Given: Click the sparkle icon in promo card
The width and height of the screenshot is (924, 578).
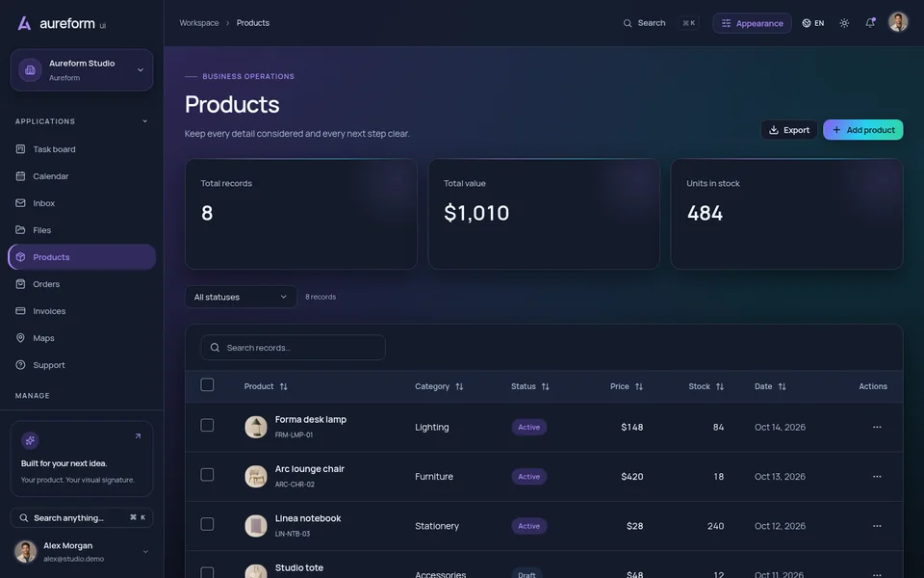Looking at the screenshot, I should 30,440.
